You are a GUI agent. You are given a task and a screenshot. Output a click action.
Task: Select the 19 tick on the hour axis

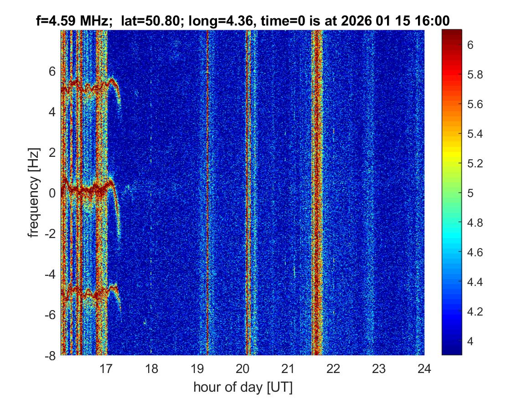pos(197,368)
